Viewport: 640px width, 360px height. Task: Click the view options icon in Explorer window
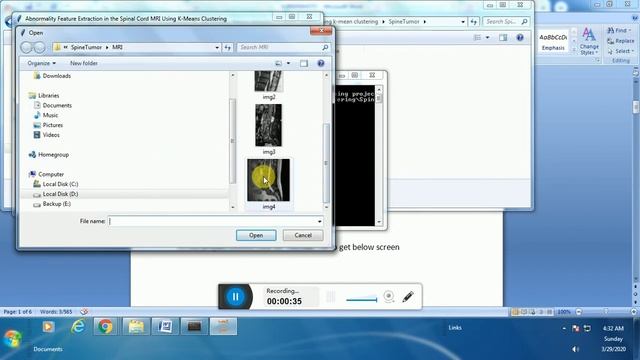point(477,38)
